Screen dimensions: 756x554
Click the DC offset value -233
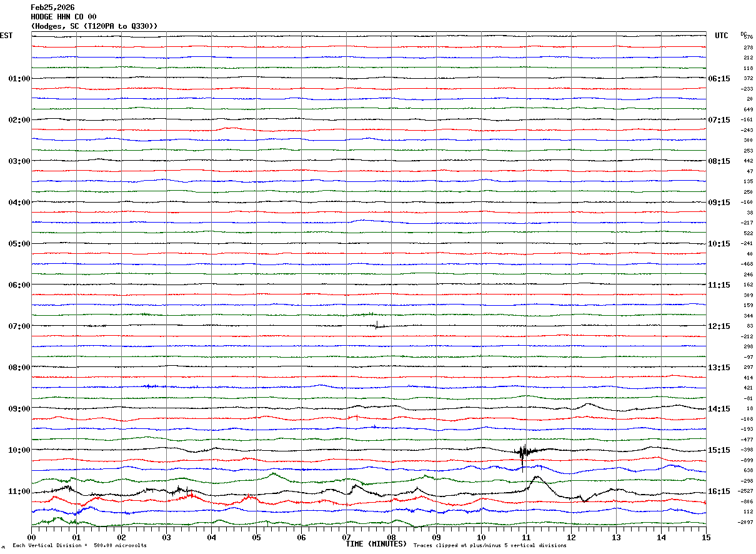click(747, 89)
